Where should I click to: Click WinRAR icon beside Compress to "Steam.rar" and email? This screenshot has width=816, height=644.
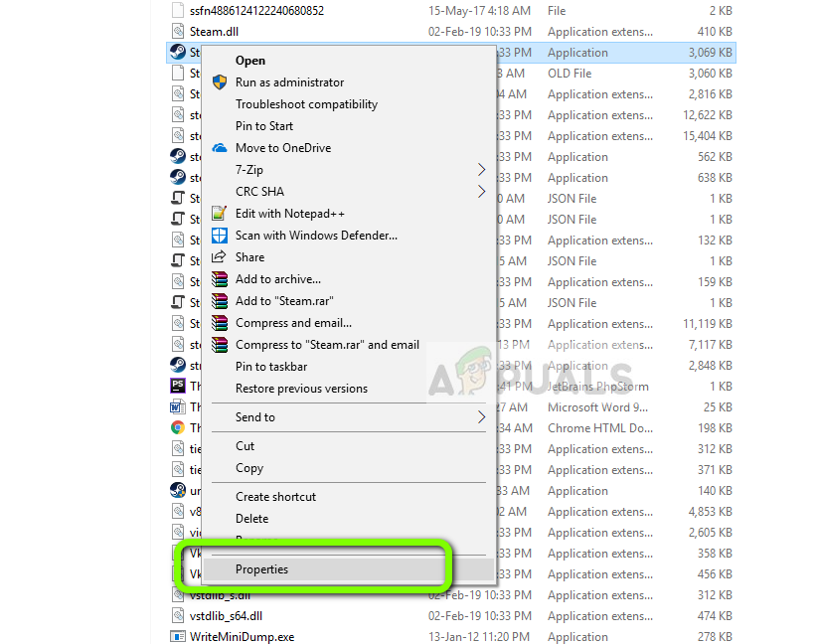(x=219, y=345)
